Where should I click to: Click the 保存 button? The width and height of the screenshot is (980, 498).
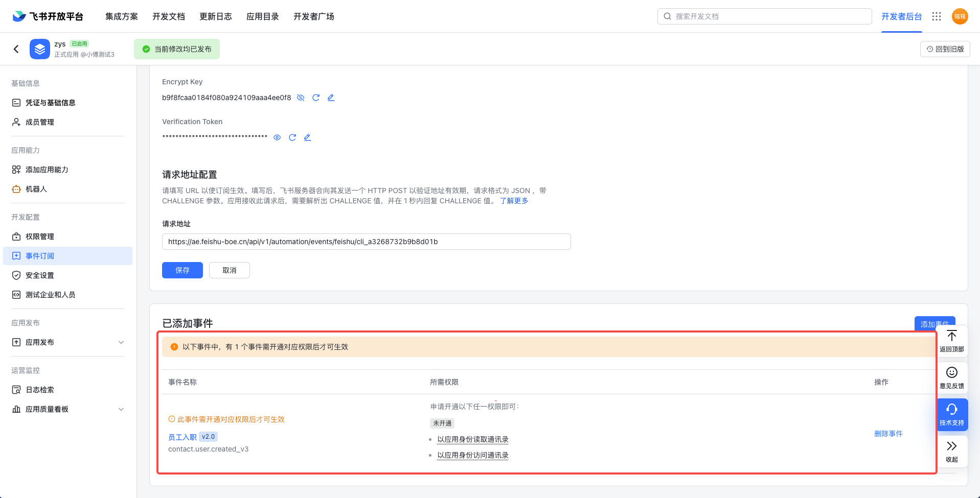click(x=183, y=270)
